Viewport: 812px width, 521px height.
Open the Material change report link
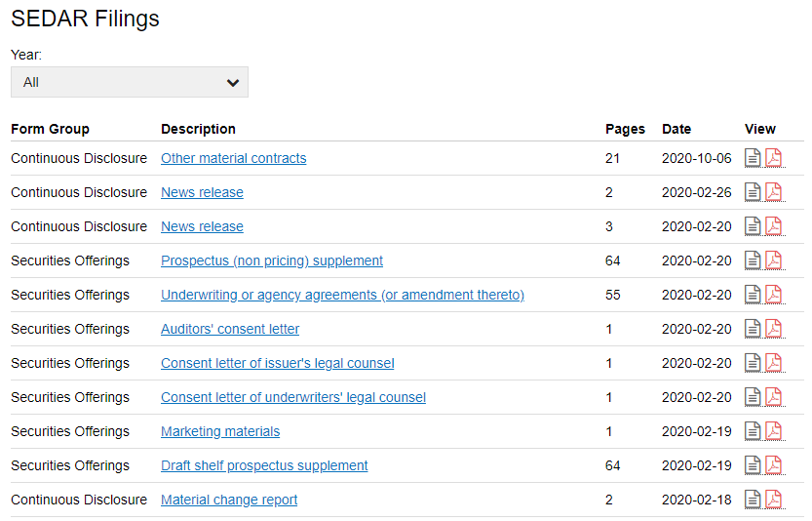pyautogui.click(x=229, y=500)
